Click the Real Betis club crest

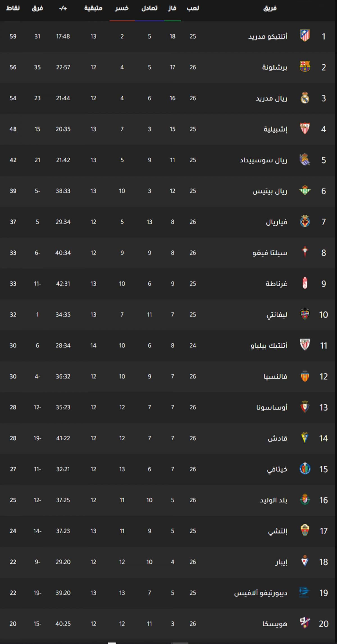305,191
